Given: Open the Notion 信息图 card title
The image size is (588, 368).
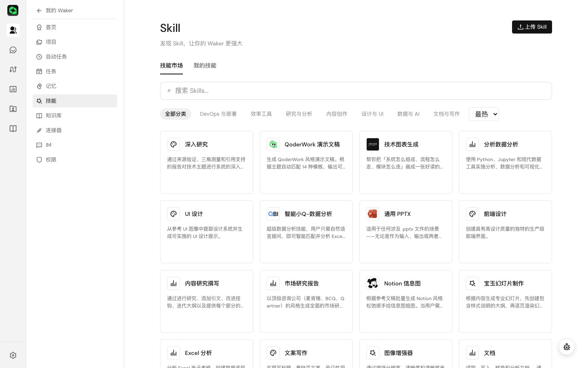Looking at the screenshot, I should [402, 283].
